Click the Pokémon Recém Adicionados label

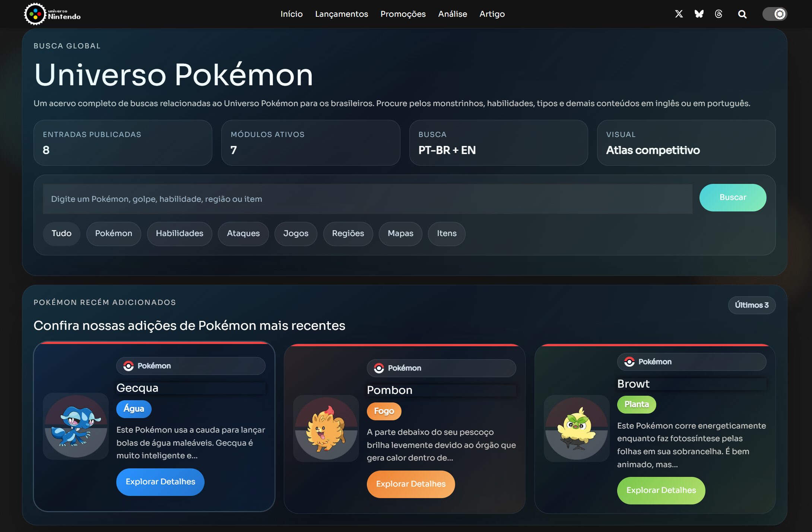pyautogui.click(x=105, y=302)
